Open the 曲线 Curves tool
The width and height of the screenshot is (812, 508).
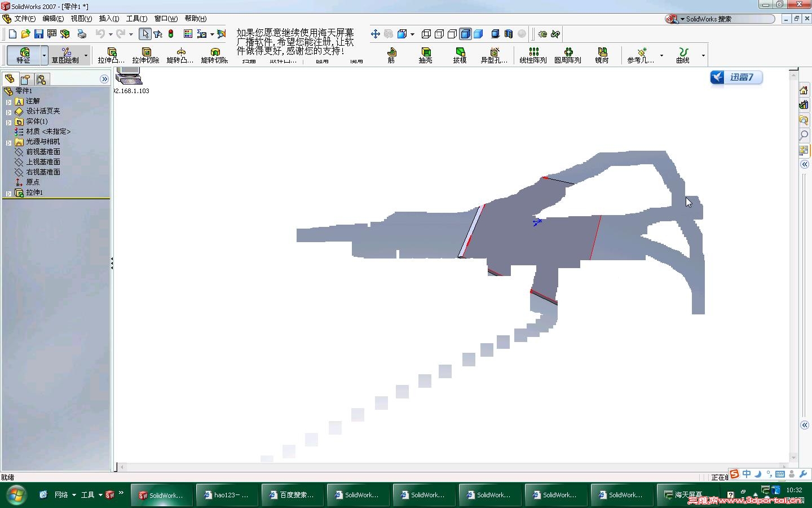[x=683, y=55]
